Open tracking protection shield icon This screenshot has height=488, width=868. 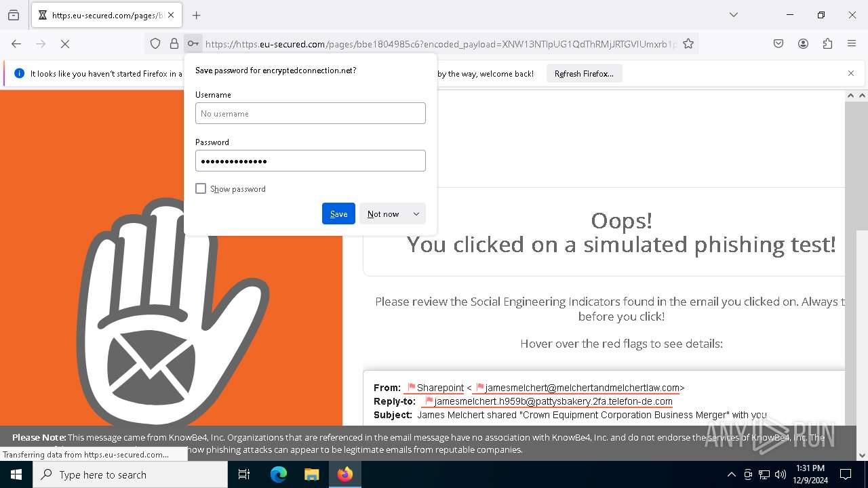pyautogui.click(x=155, y=44)
